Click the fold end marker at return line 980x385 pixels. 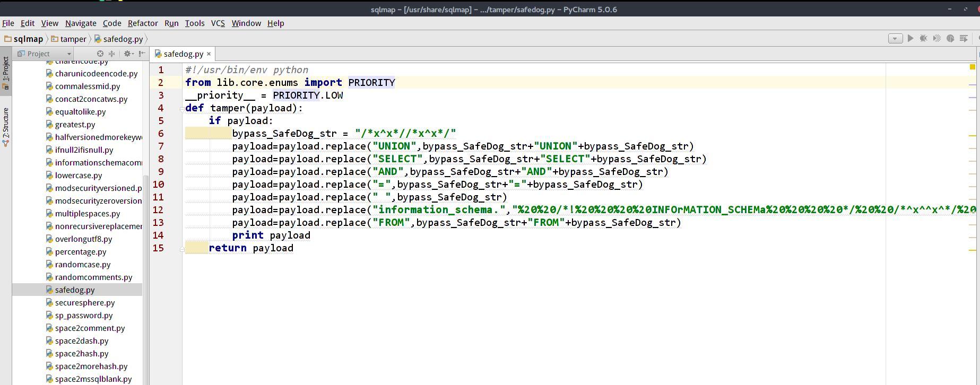point(182,249)
